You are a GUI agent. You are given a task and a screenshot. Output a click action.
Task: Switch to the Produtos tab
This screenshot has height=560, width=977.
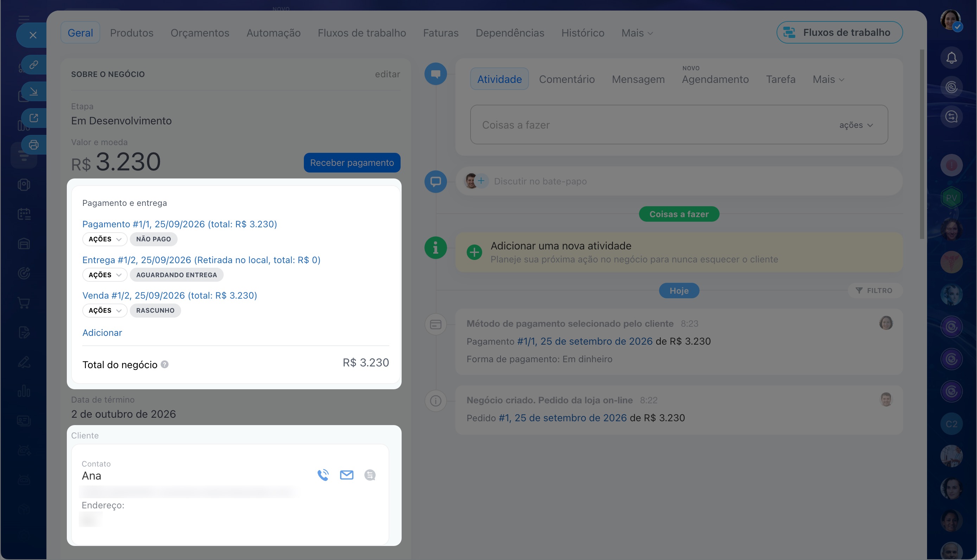(x=132, y=33)
